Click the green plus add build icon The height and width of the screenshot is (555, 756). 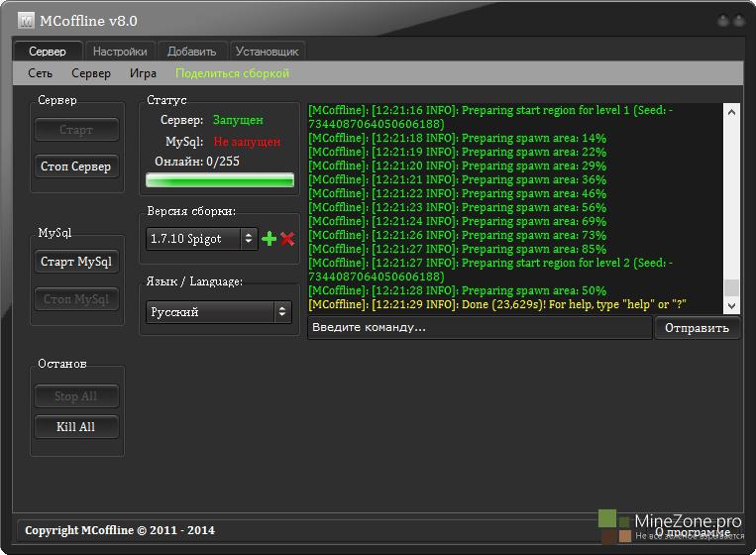[x=269, y=239]
